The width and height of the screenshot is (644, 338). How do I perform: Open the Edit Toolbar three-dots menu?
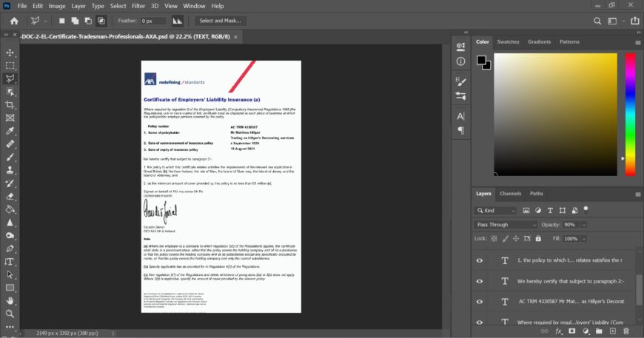pos(10,327)
